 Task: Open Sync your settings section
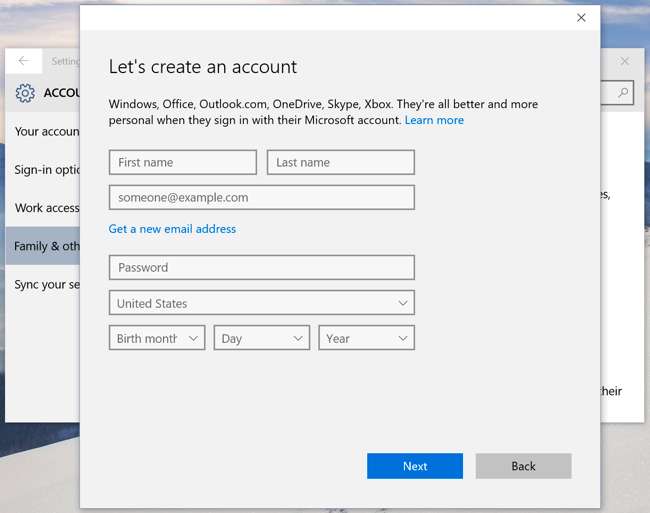click(x=46, y=284)
